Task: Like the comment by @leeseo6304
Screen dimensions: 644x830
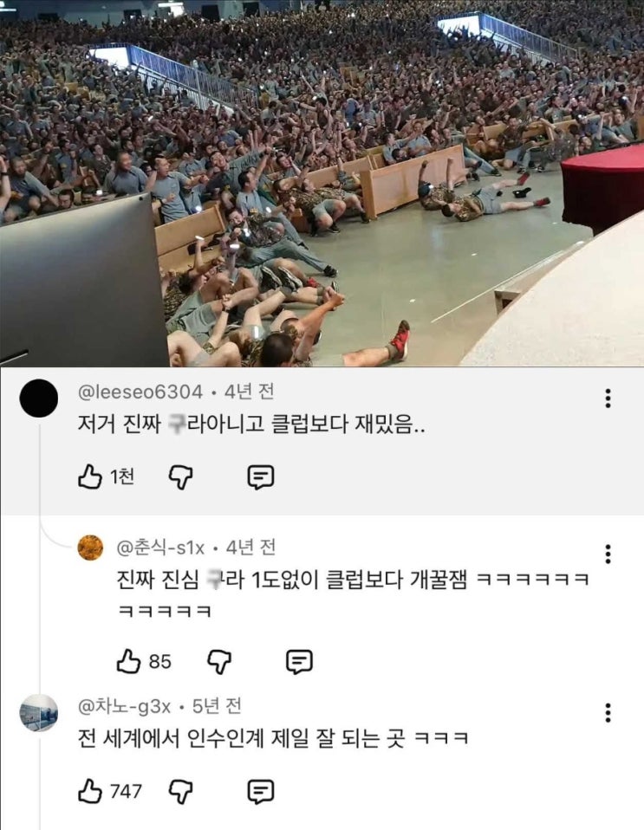Action: (x=90, y=477)
